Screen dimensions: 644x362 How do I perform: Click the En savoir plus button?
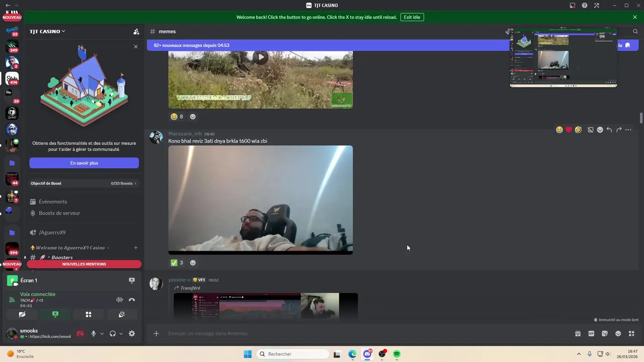(x=84, y=163)
